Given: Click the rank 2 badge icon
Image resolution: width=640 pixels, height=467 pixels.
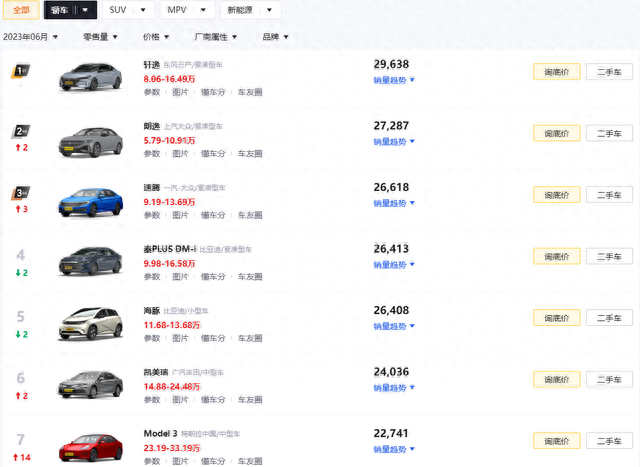Looking at the screenshot, I should tap(20, 131).
